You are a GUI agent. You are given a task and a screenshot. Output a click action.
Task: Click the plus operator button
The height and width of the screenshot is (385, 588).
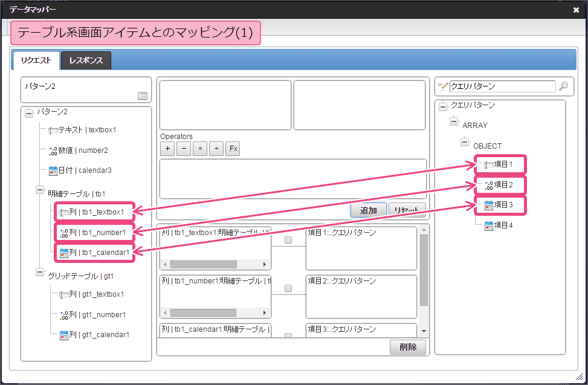(x=167, y=149)
